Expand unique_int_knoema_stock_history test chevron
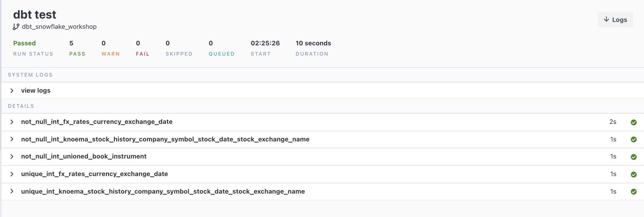Screen dimensions: 644x217 12,191
